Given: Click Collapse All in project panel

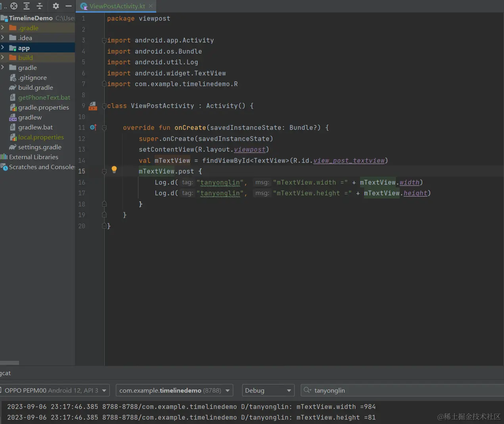Looking at the screenshot, I should [x=40, y=6].
